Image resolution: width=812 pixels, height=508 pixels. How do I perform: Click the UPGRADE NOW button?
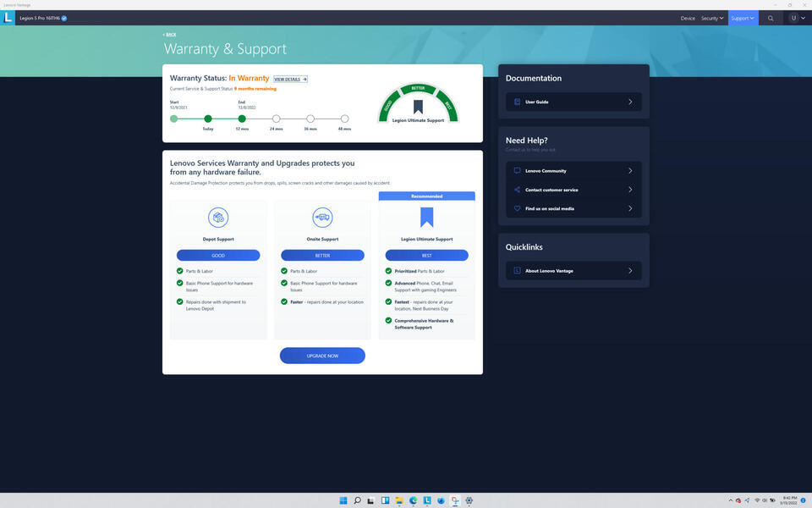[322, 356]
